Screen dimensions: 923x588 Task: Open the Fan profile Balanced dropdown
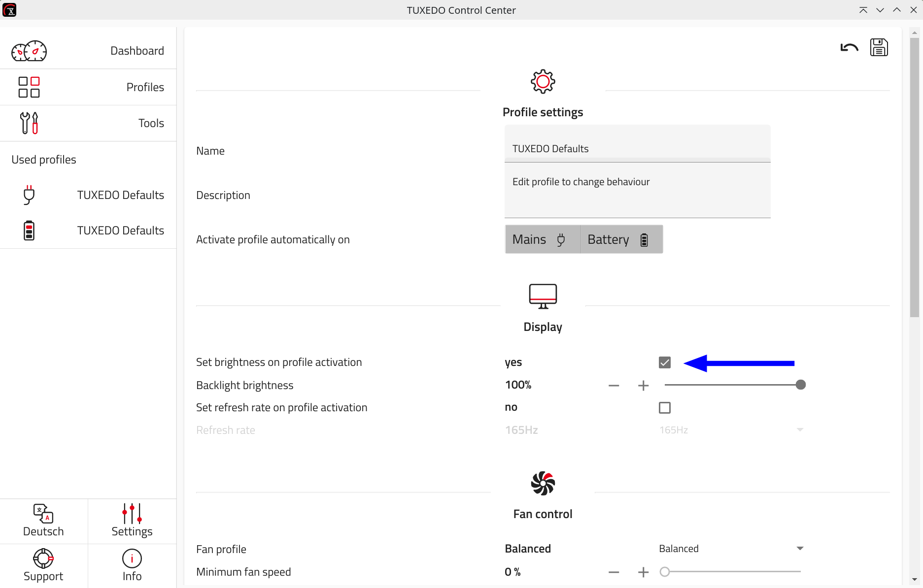pyautogui.click(x=731, y=549)
